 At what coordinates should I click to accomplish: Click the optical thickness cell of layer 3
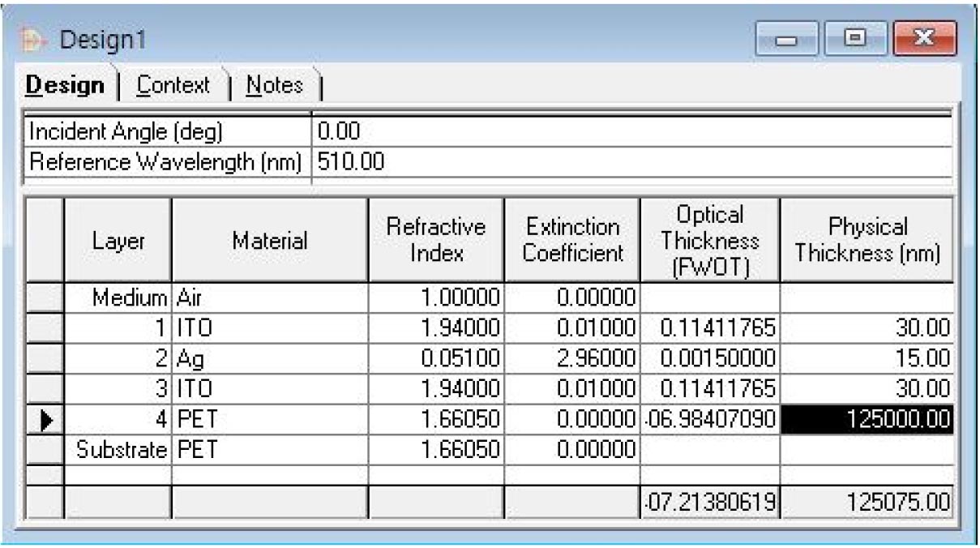709,390
